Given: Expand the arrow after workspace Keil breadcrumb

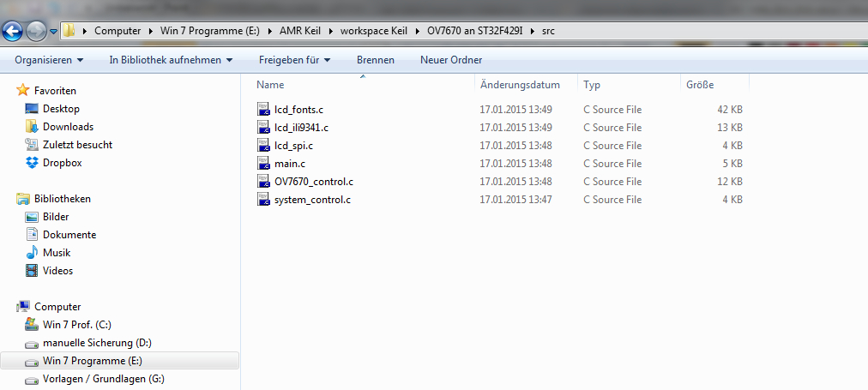Looking at the screenshot, I should point(418,31).
